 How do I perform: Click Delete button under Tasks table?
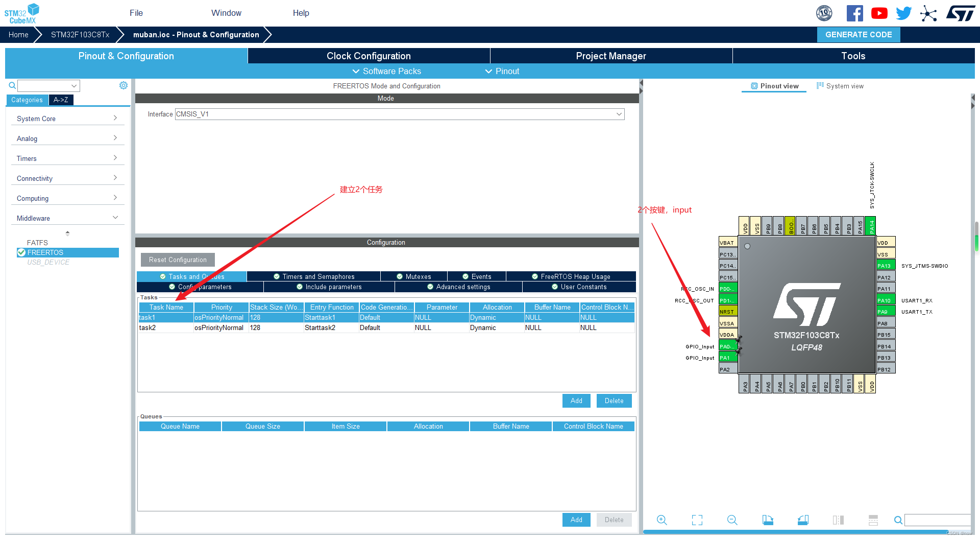point(614,401)
